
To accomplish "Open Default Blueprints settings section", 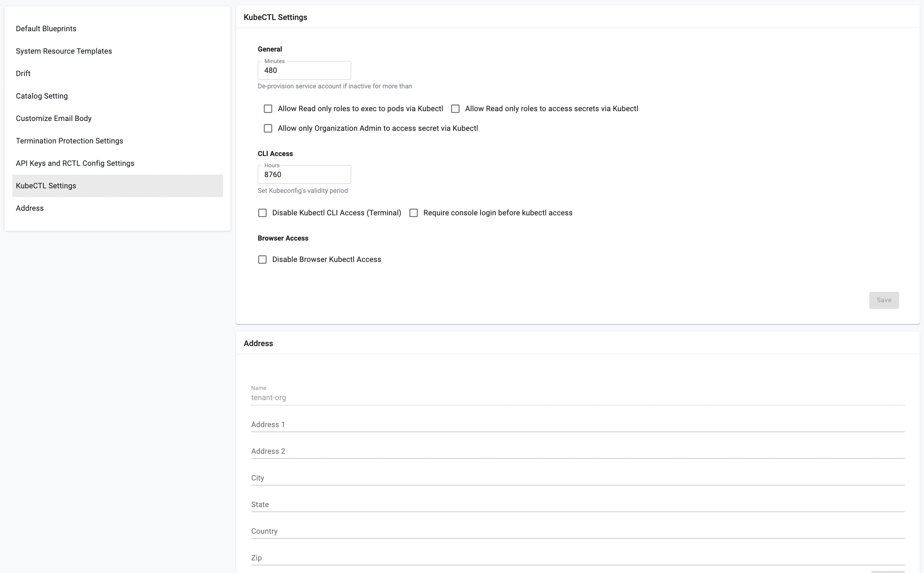I will pyautogui.click(x=46, y=29).
